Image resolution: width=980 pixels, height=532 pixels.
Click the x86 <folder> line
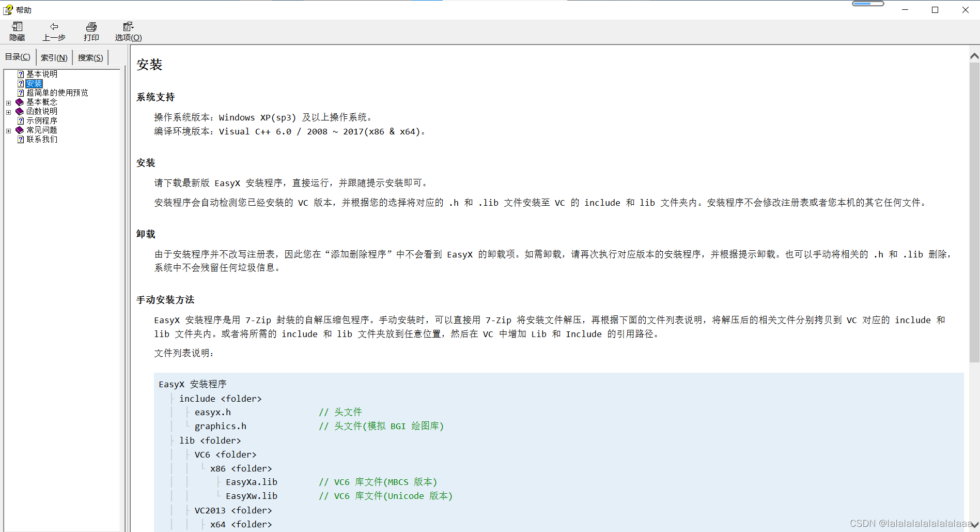point(241,468)
